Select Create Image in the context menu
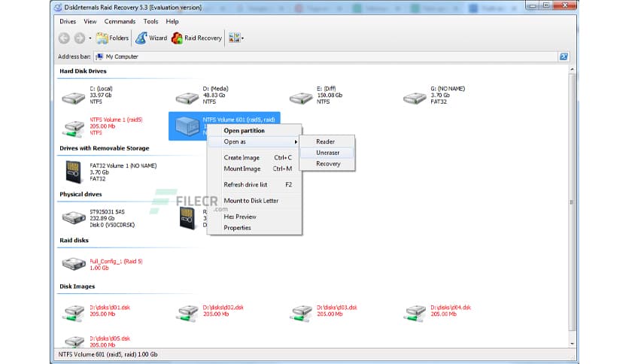 coord(254,157)
